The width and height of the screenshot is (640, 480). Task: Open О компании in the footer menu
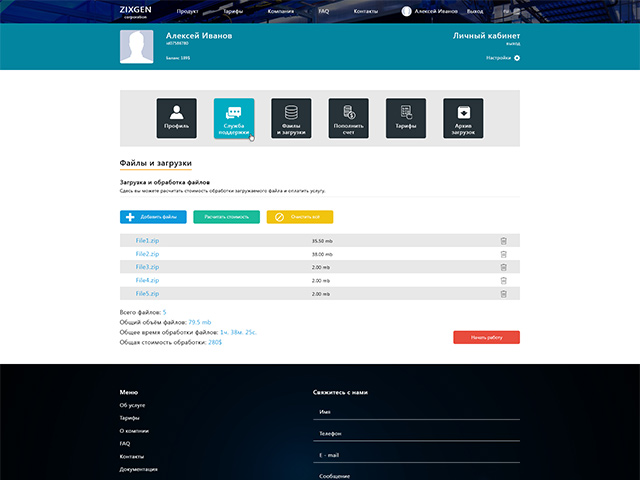pos(134,431)
